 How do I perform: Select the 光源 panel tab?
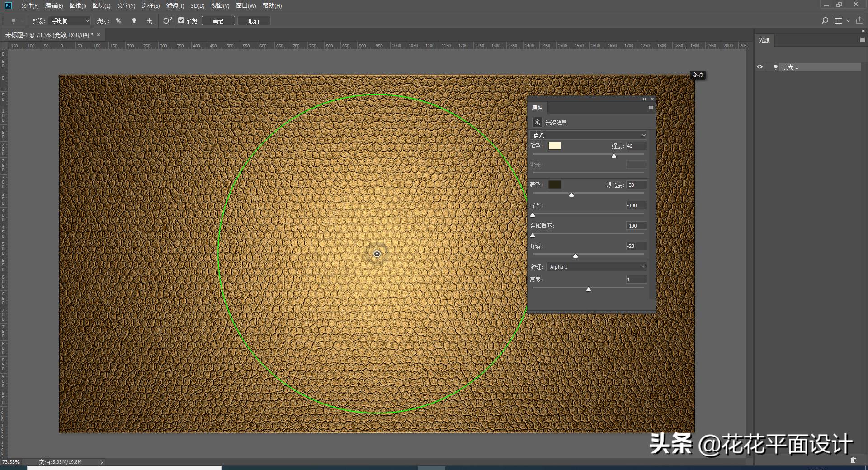click(x=764, y=40)
